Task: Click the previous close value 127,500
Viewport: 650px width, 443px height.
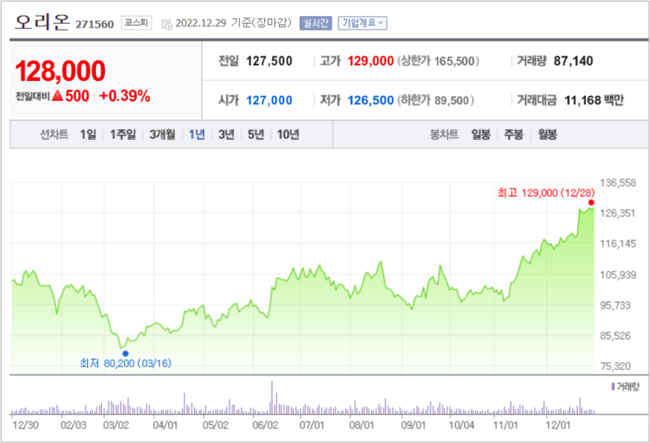Action: [x=269, y=61]
